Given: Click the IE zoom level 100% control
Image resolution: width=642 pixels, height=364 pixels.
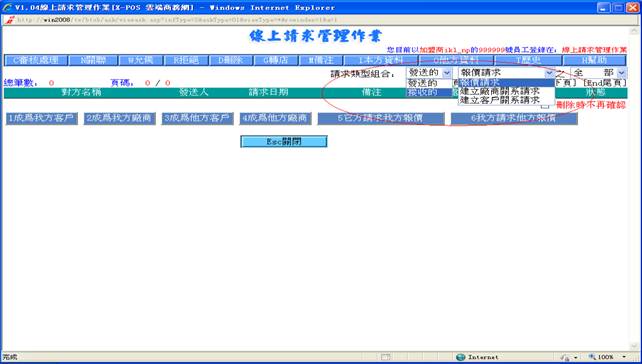Looking at the screenshot, I should pos(607,357).
